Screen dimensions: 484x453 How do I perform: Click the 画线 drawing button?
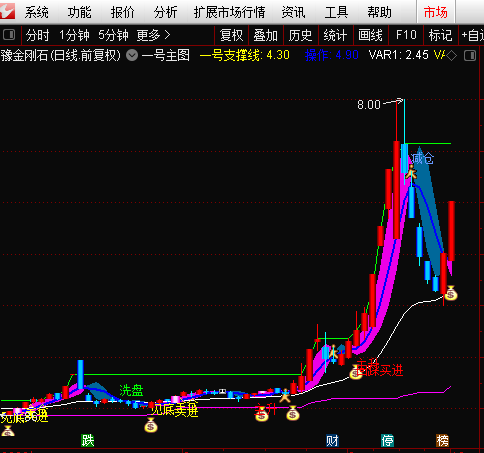tap(370, 35)
